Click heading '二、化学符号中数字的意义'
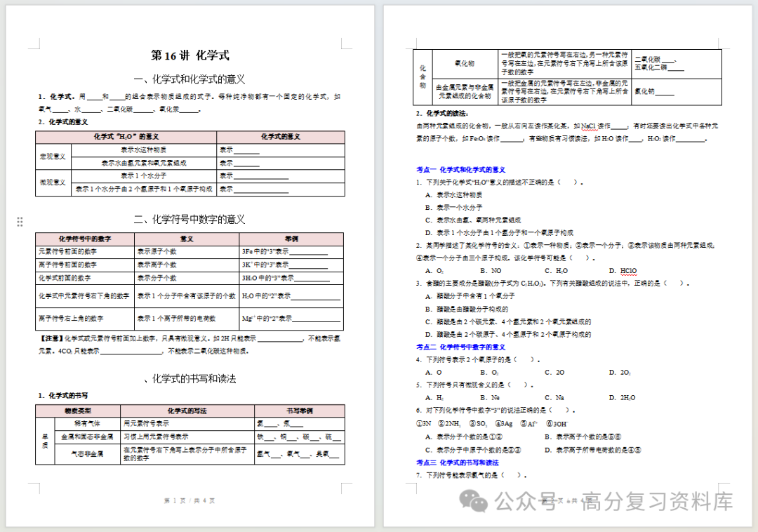Image resolution: width=758 pixels, height=532 pixels. [189, 220]
